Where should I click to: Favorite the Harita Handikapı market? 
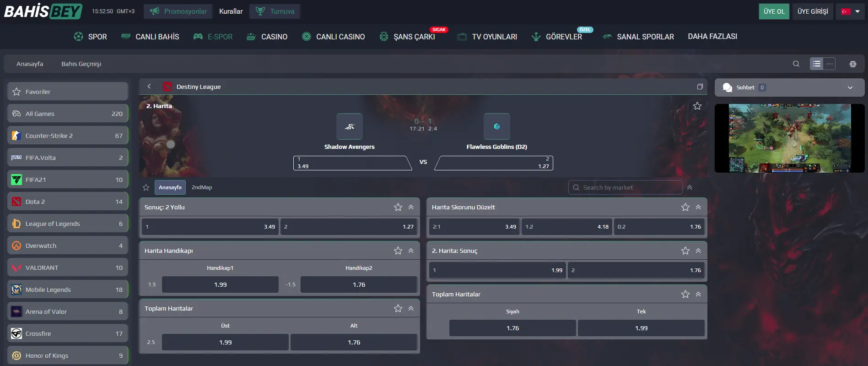398,251
